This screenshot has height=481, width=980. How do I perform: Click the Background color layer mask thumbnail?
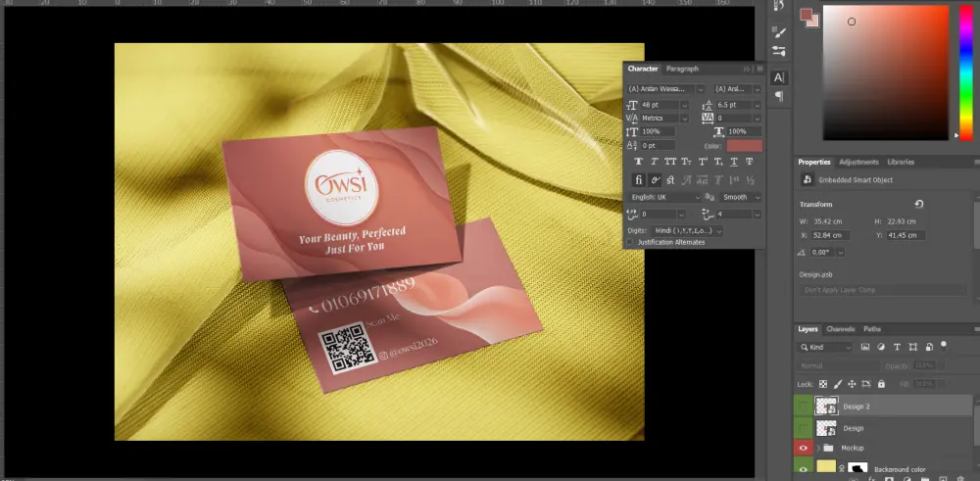[x=858, y=468]
